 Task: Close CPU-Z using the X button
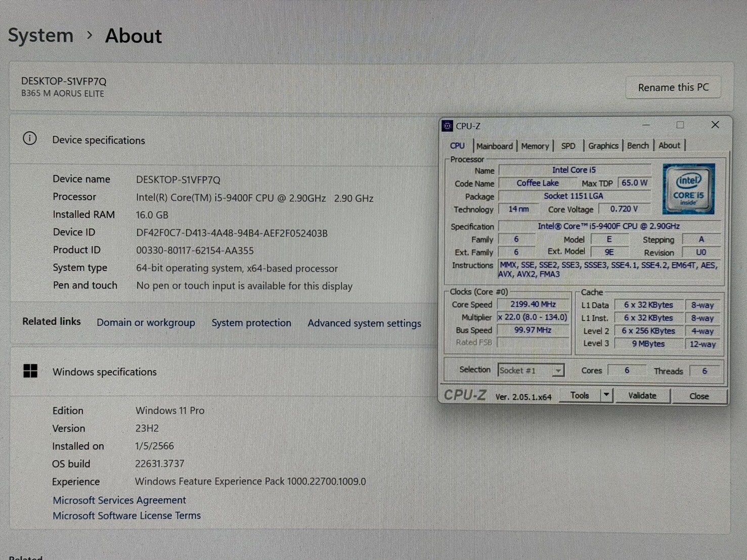tap(715, 125)
